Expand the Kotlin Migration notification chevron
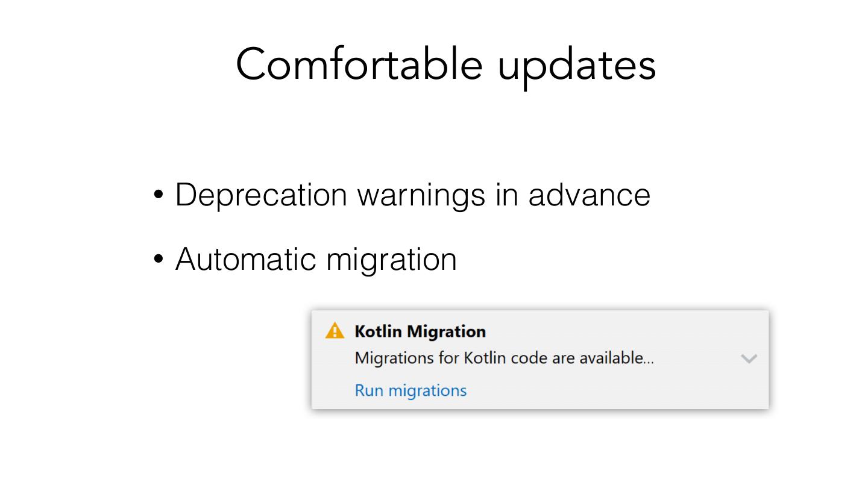Image resolution: width=868 pixels, height=488 pixels. (x=749, y=358)
